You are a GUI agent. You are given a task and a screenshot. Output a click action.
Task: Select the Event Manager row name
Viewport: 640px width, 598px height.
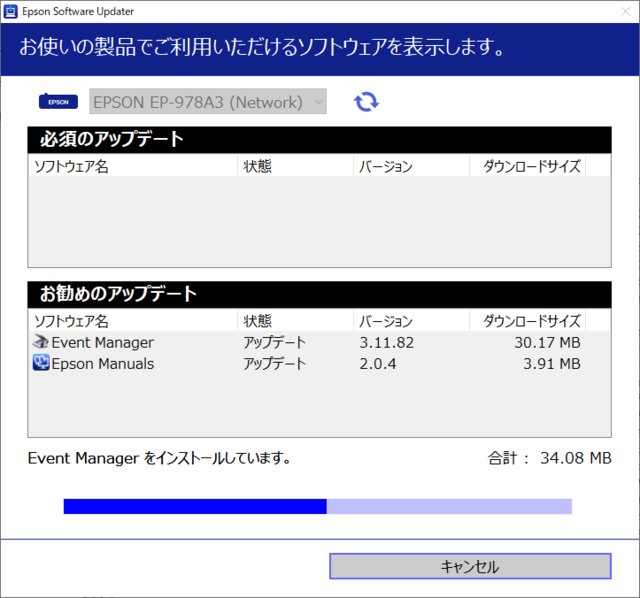pos(102,342)
